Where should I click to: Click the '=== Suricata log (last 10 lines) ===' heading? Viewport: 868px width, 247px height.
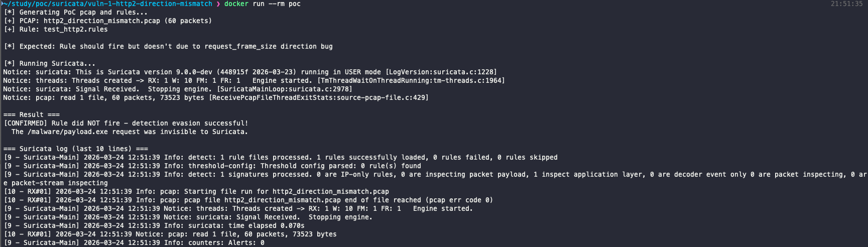point(75,149)
